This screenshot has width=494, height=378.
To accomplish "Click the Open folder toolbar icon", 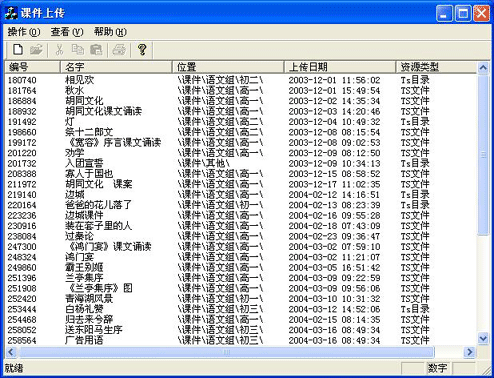I will [x=36, y=50].
